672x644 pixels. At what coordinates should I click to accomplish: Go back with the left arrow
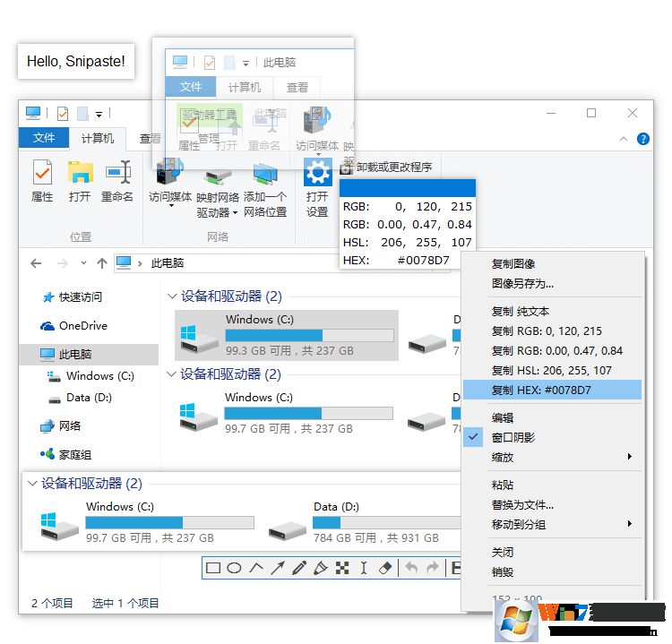[37, 263]
